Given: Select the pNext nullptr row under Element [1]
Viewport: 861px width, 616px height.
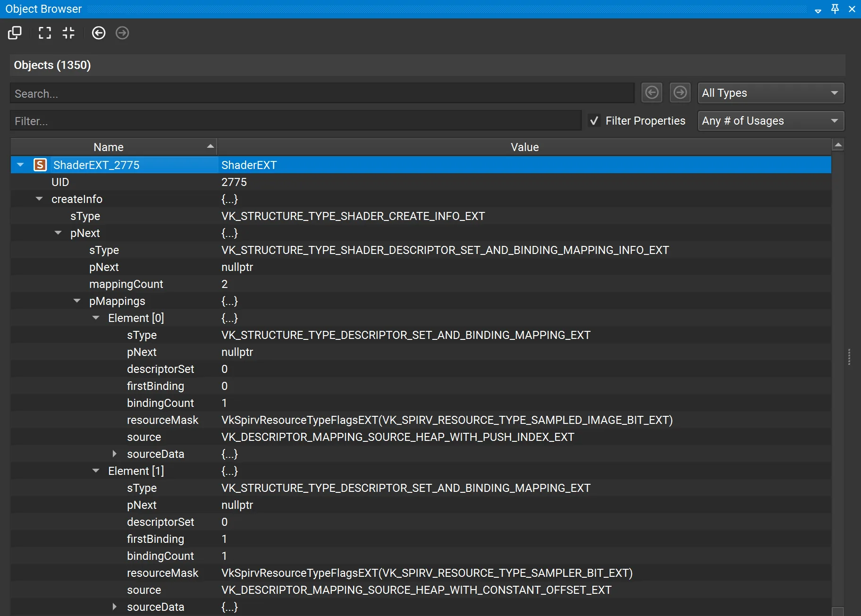Looking at the screenshot, I should [421, 505].
